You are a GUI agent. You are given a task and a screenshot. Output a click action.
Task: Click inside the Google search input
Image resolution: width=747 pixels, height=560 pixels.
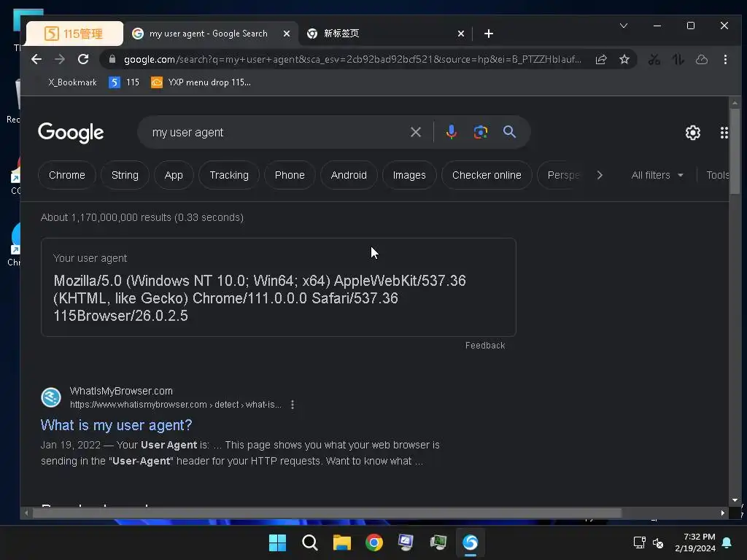[x=276, y=133]
